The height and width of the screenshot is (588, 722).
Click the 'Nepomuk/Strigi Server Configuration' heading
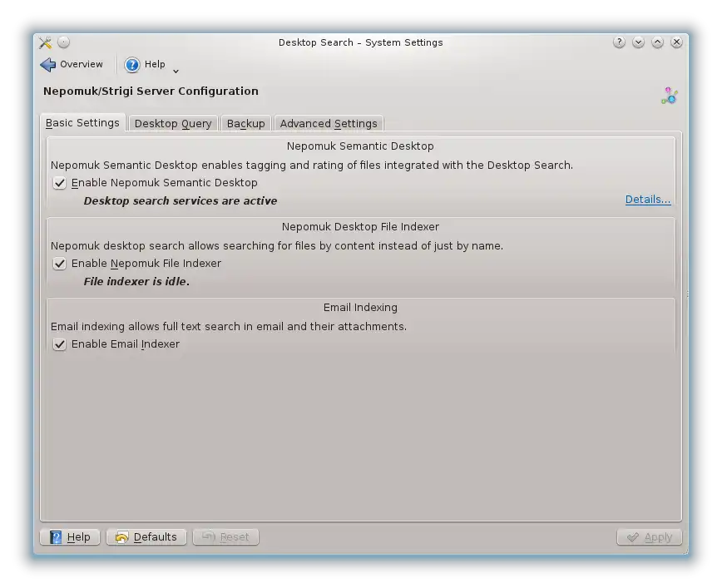[151, 91]
